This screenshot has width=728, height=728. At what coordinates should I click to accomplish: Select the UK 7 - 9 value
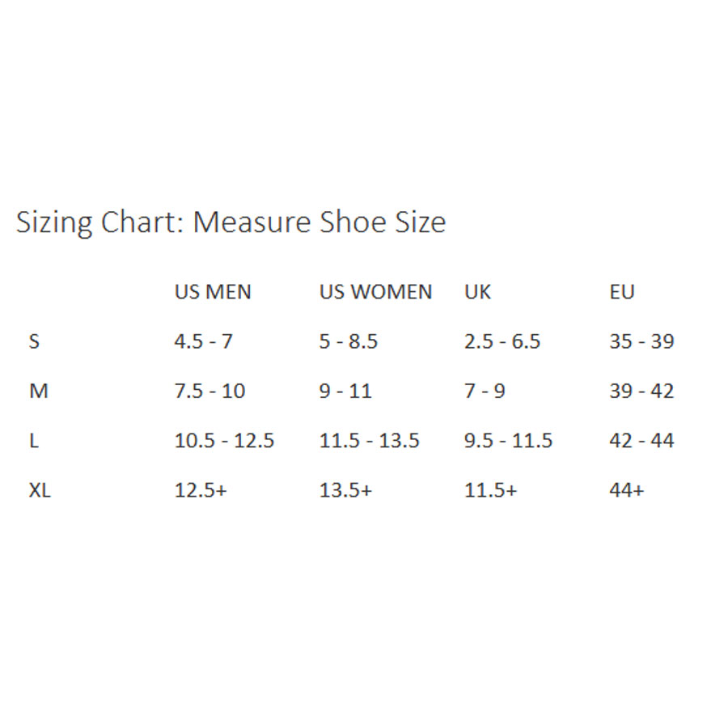[x=485, y=392]
